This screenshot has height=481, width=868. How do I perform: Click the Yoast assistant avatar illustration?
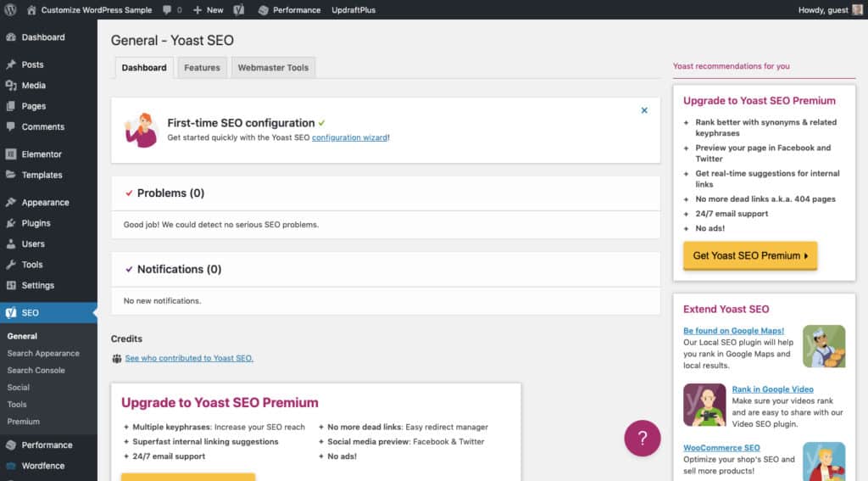click(x=141, y=131)
